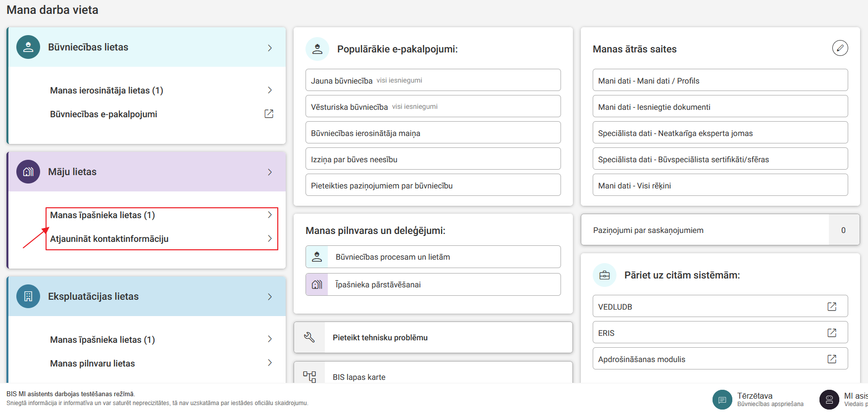Expand the Būvniecības lietas header chevron
The image size is (868, 414).
[x=270, y=48]
